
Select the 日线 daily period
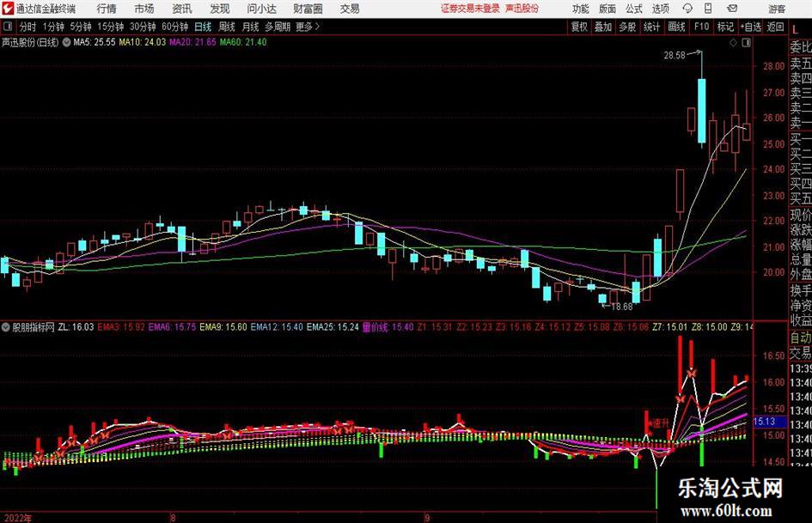203,27
